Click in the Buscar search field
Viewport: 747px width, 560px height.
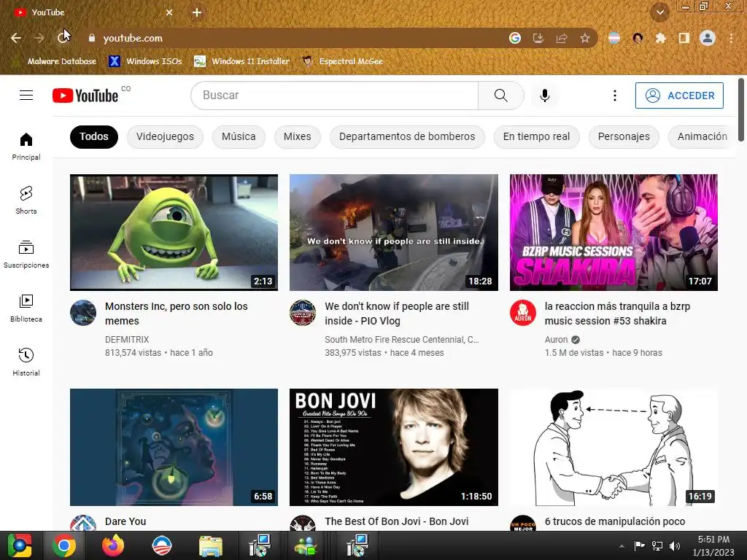[x=334, y=96]
